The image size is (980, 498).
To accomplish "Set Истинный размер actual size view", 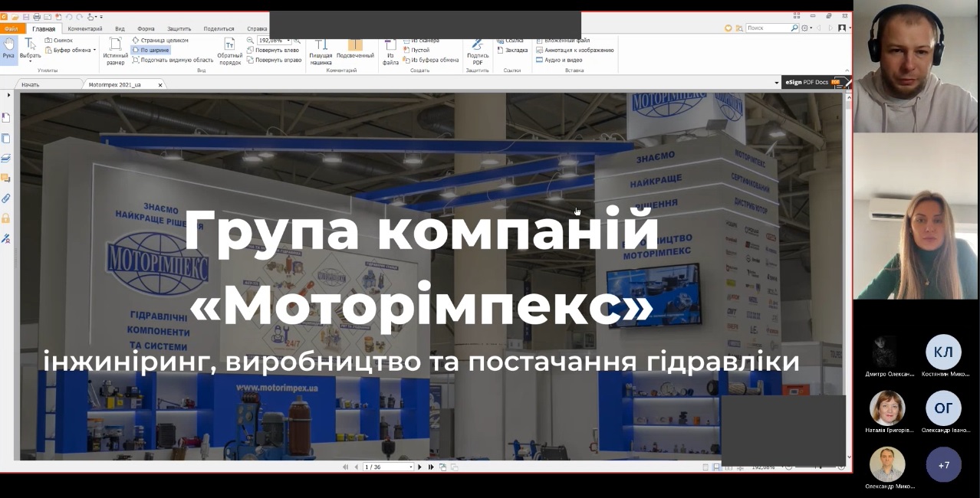I will [116, 51].
